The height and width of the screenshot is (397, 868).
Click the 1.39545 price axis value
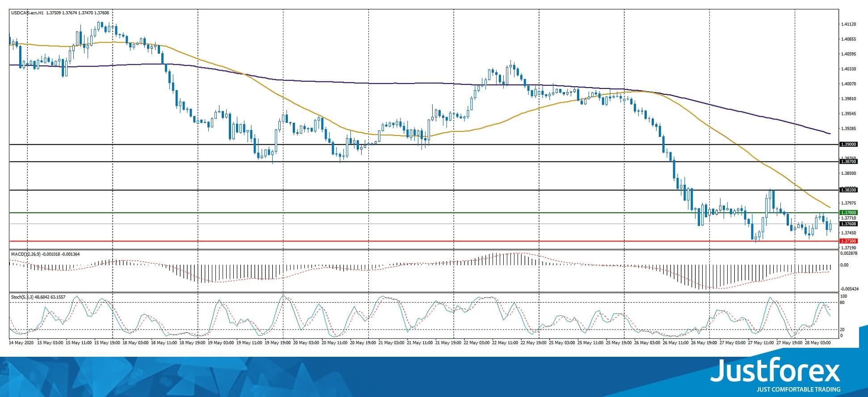pos(848,114)
